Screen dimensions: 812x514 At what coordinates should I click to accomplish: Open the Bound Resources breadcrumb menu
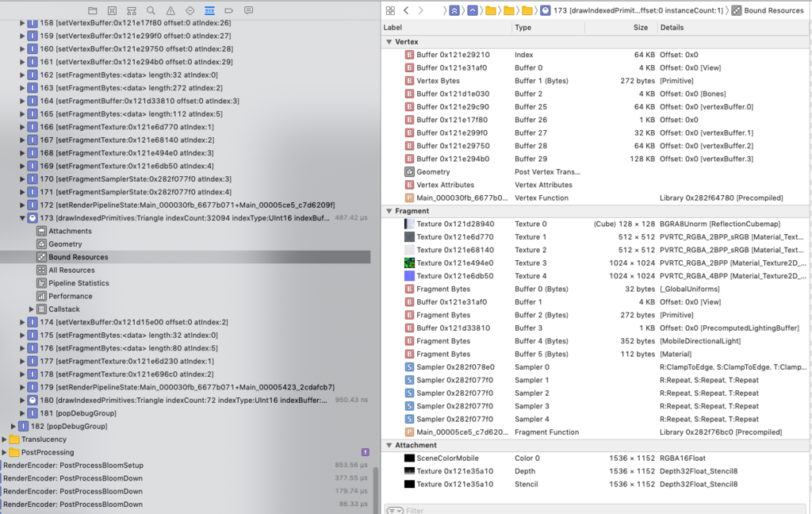[768, 10]
